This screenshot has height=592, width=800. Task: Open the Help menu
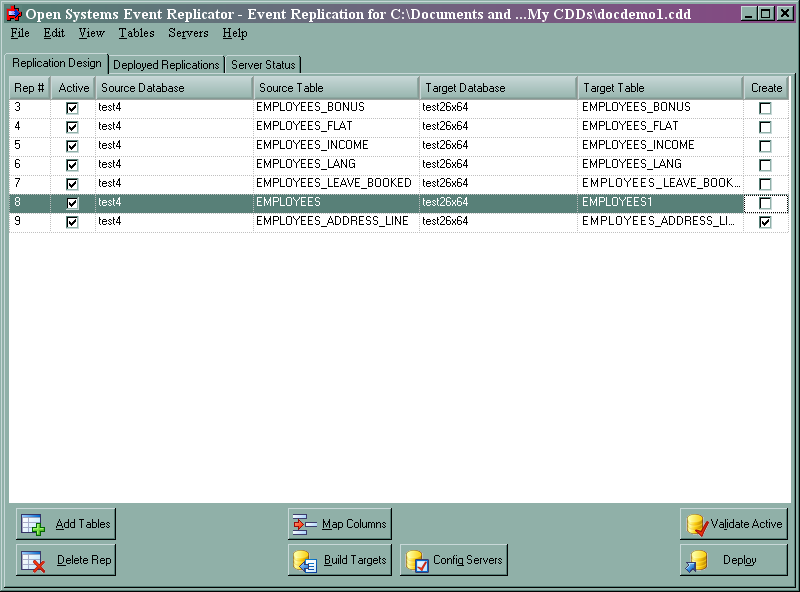(x=235, y=33)
